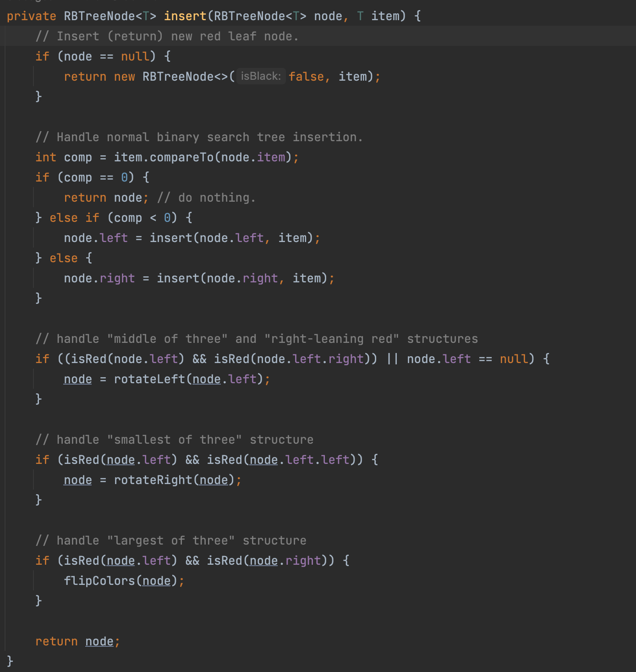
Task: Click the flipColors method call
Action: tap(99, 581)
